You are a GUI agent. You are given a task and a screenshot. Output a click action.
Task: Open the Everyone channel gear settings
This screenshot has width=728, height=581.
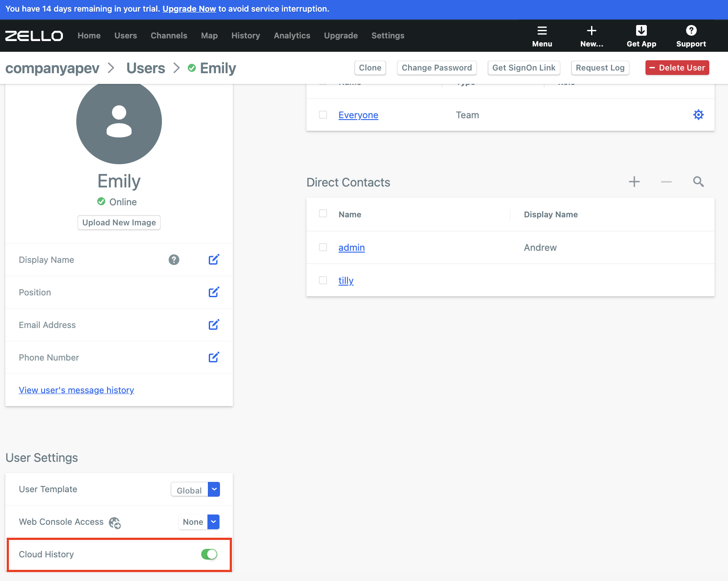pos(699,115)
